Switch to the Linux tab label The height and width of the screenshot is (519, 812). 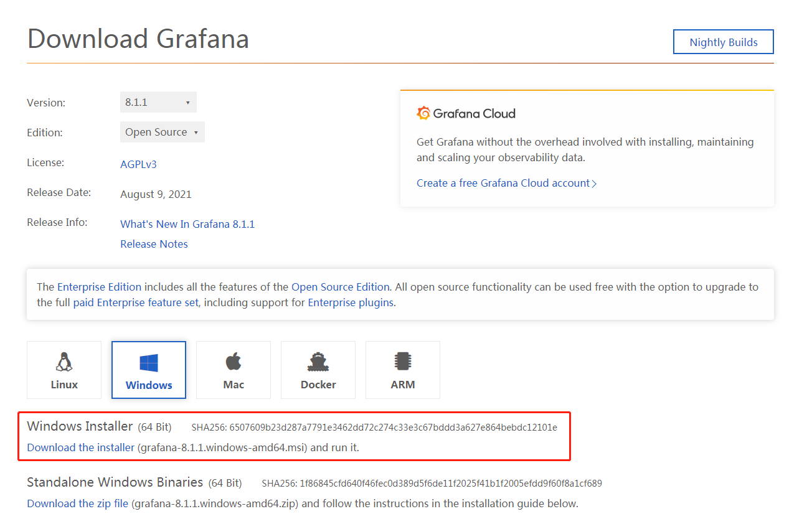[64, 385]
